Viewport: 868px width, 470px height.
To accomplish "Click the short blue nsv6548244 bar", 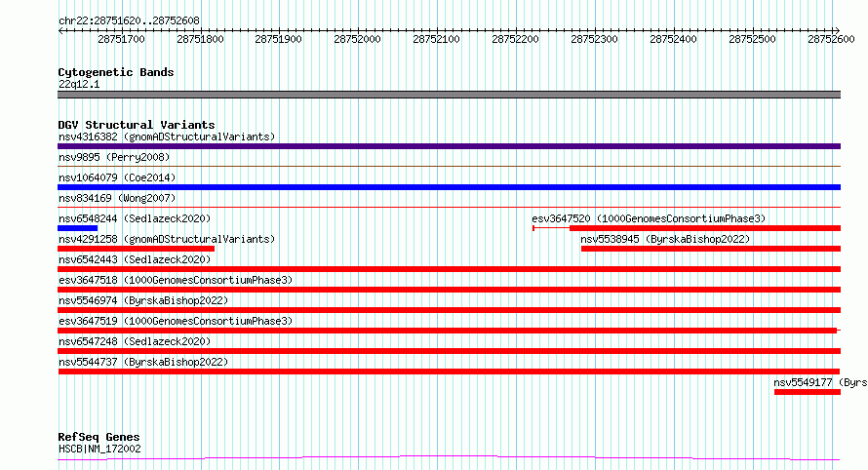I will point(77,228).
